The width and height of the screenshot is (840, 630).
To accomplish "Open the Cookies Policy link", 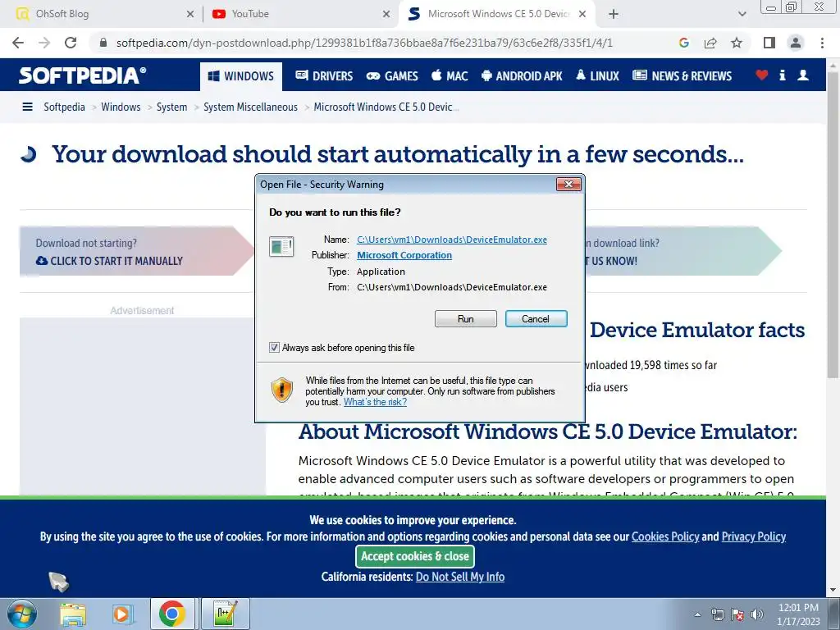I will pyautogui.click(x=665, y=536).
